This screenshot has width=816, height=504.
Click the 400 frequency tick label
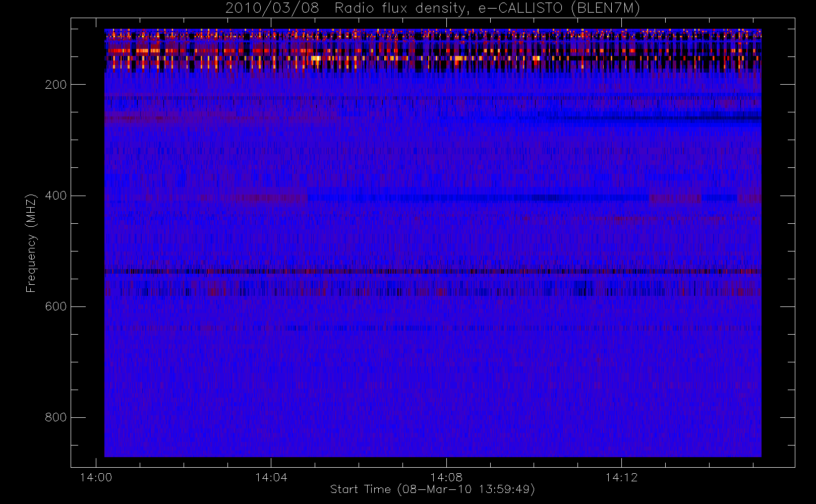tap(55, 196)
